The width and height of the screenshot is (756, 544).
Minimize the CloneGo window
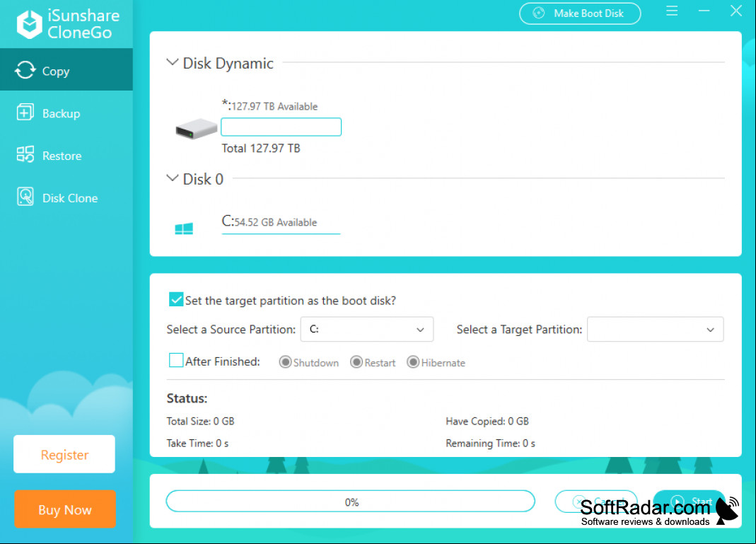click(704, 11)
